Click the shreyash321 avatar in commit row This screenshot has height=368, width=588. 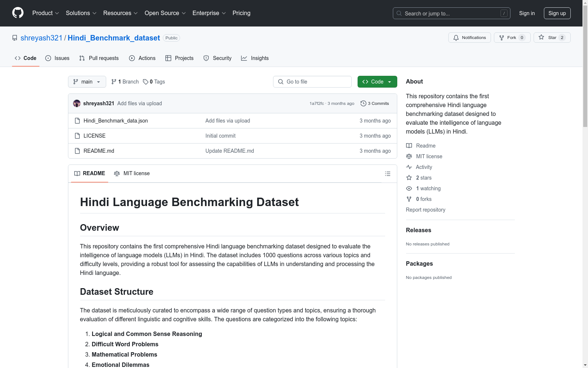click(77, 103)
